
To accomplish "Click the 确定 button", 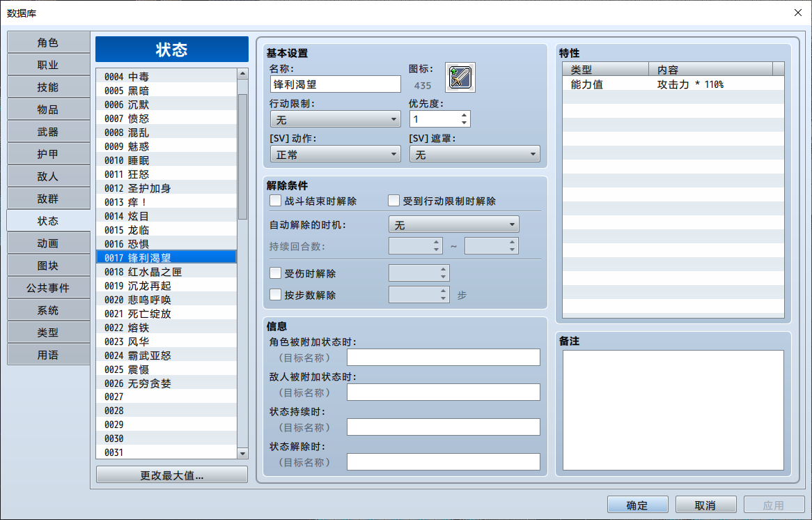I will click(637, 505).
